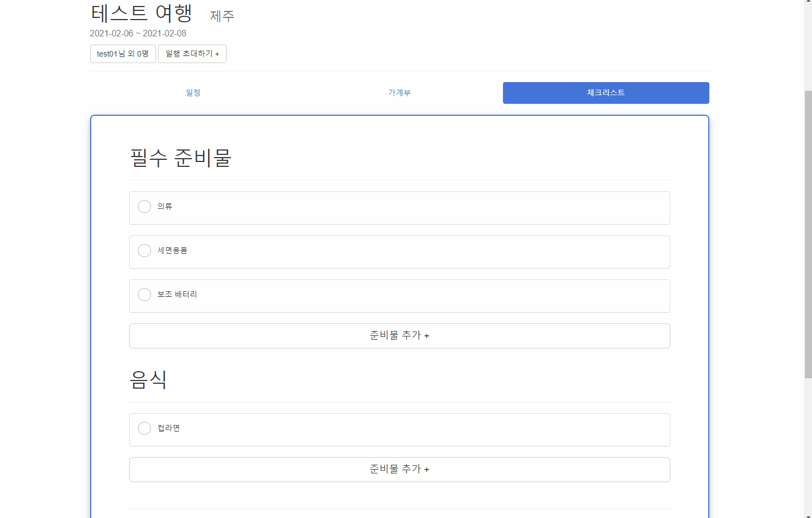Click the 컵라면 label text
This screenshot has width=812, height=518.
tap(169, 428)
